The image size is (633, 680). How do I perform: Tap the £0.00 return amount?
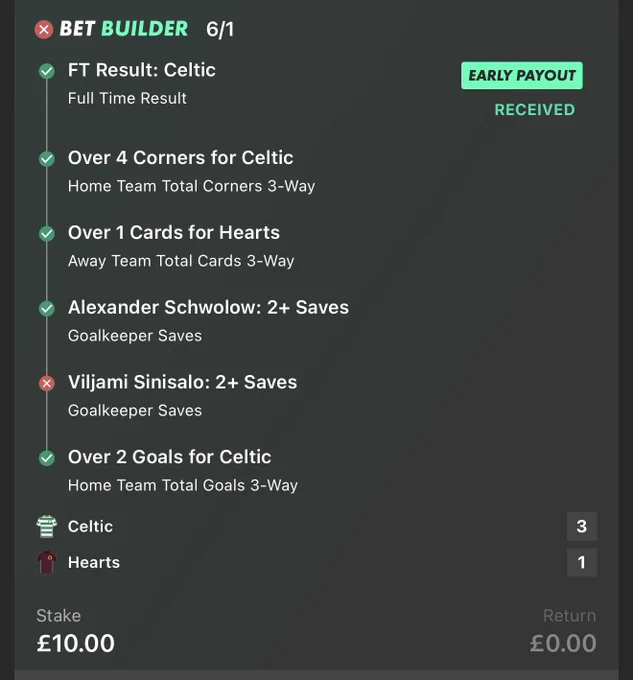563,643
